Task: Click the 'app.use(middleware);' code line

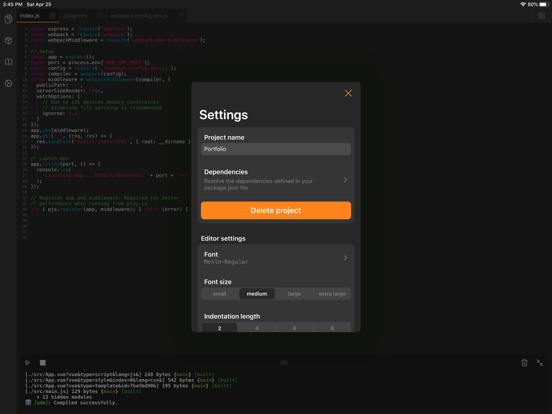Action: [60, 130]
